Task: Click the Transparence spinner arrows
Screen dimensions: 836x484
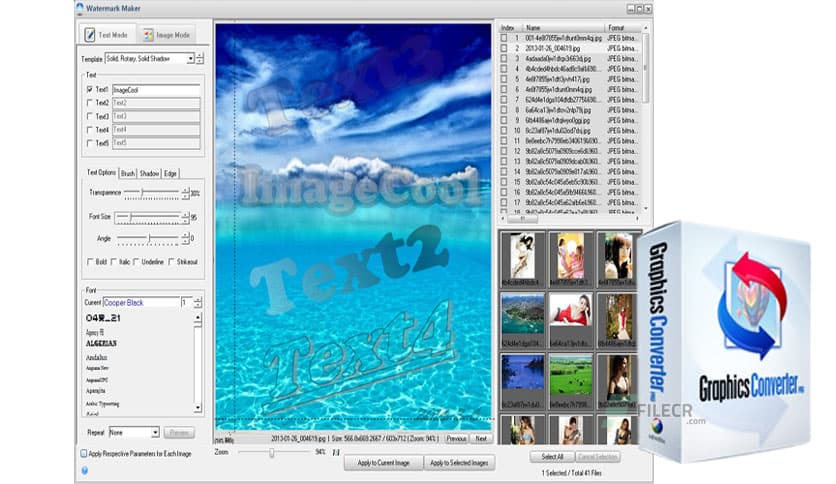Action: 186,193
